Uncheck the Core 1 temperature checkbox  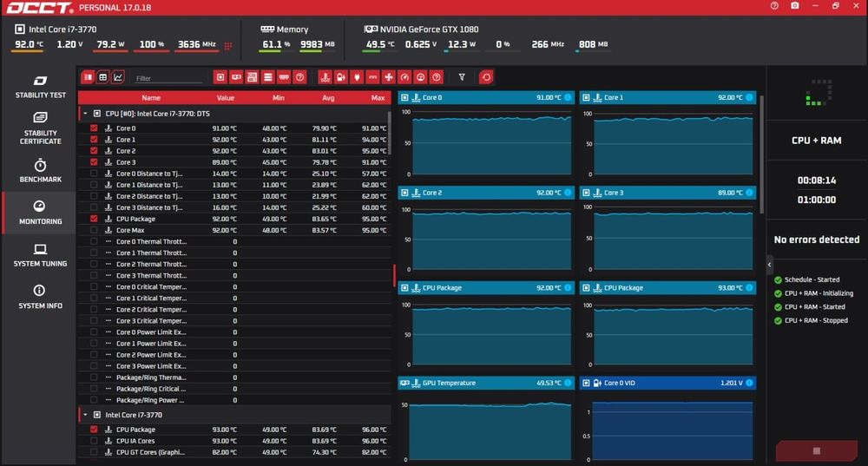pos(94,140)
